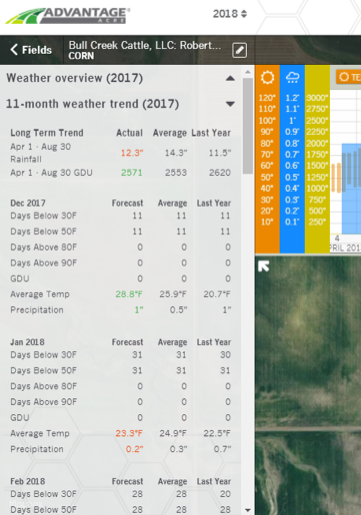The image size is (361, 515).
Task: Select the Bull Creek Cattle, LLC field title
Action: pos(145,45)
